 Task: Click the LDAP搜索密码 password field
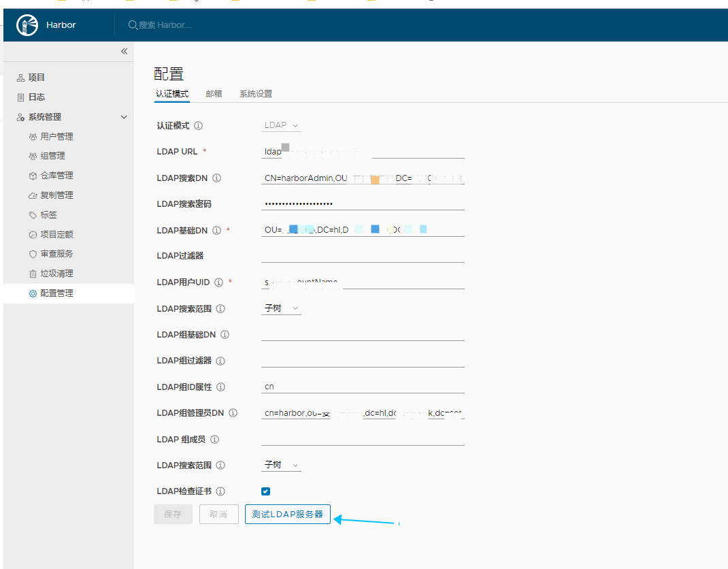(363, 204)
